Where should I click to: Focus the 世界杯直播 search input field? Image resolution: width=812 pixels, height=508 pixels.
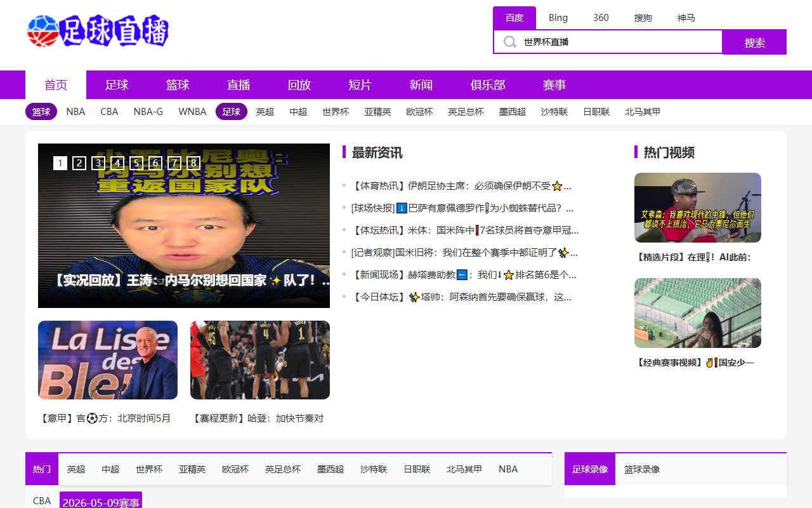[608, 42]
